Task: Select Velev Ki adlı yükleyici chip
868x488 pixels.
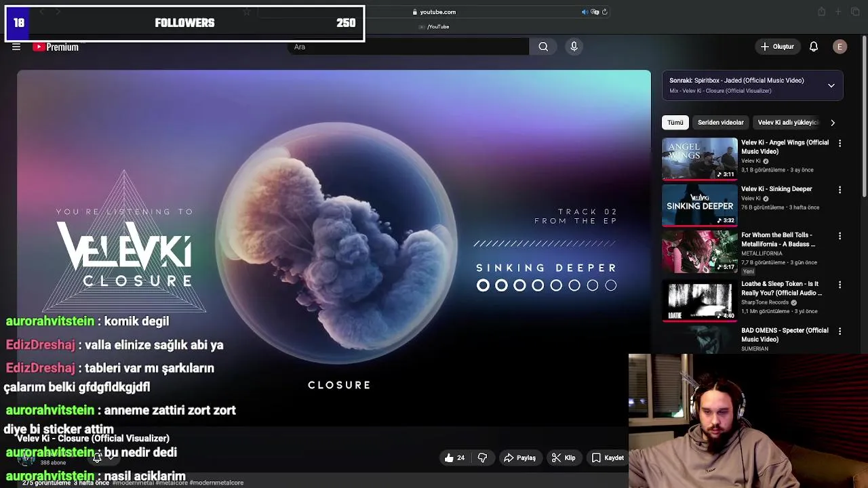Action: (x=787, y=123)
